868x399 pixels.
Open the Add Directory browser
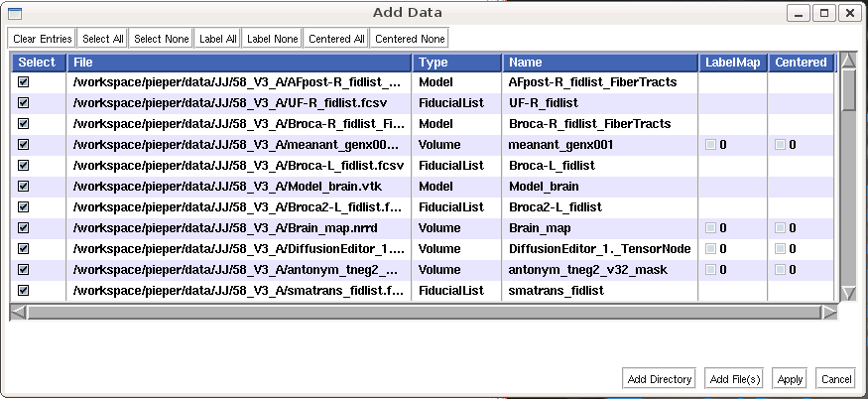click(659, 379)
